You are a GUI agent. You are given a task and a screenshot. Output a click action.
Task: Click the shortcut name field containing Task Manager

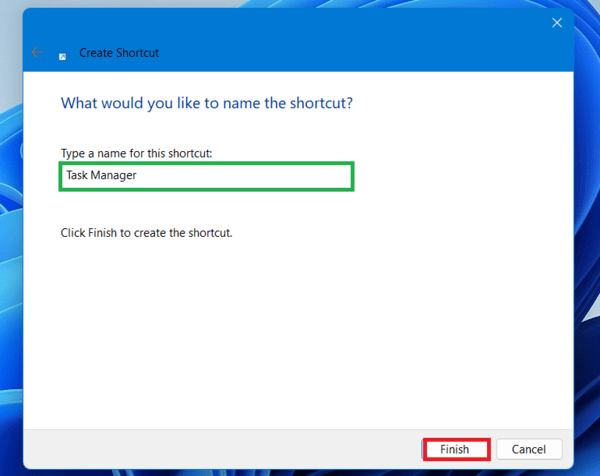206,176
